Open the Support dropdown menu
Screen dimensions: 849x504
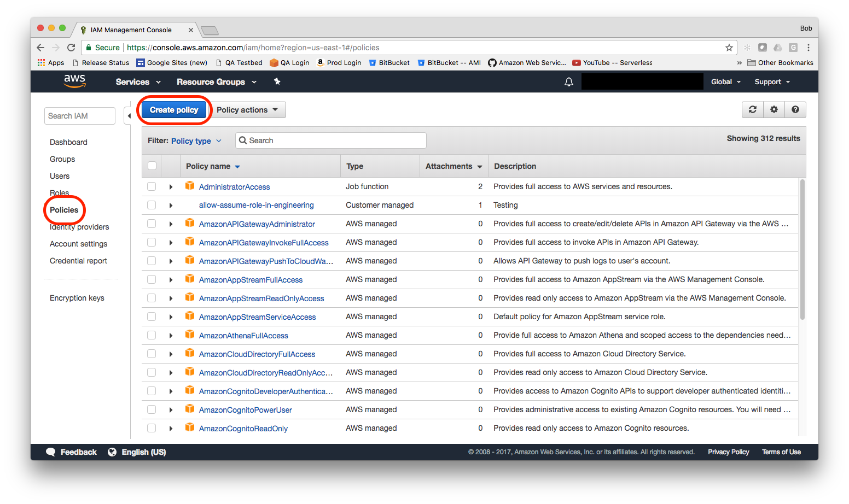(772, 82)
